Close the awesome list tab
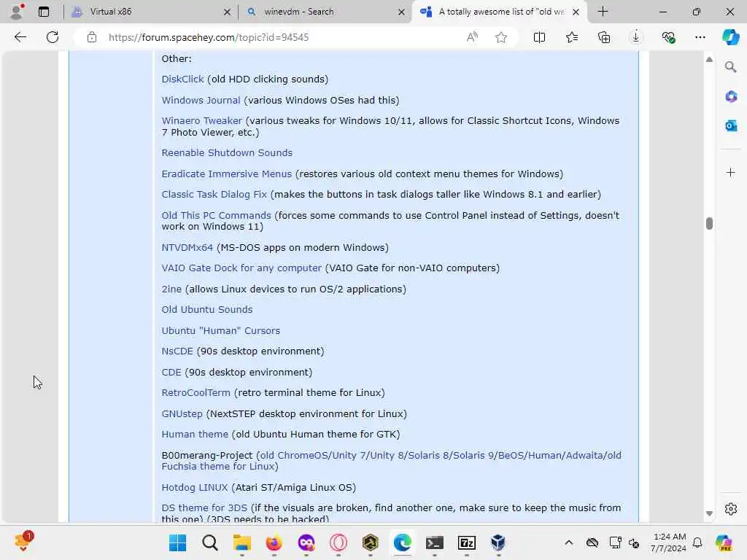 [x=576, y=12]
